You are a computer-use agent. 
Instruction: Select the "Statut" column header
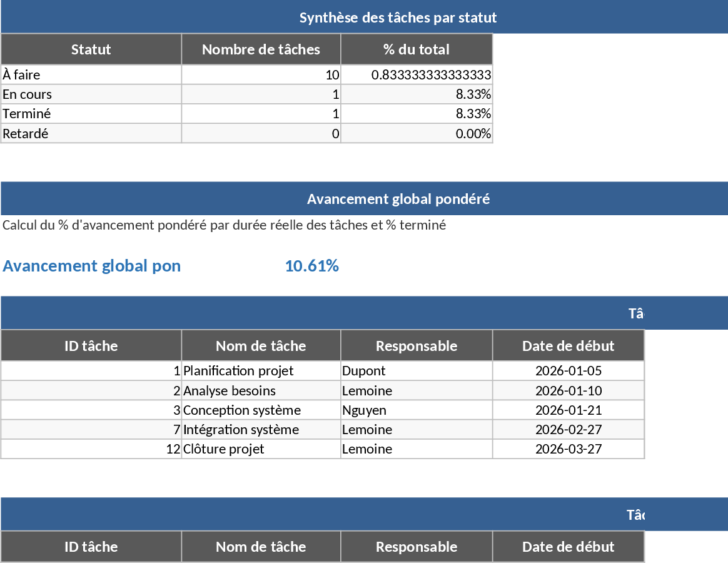91,49
